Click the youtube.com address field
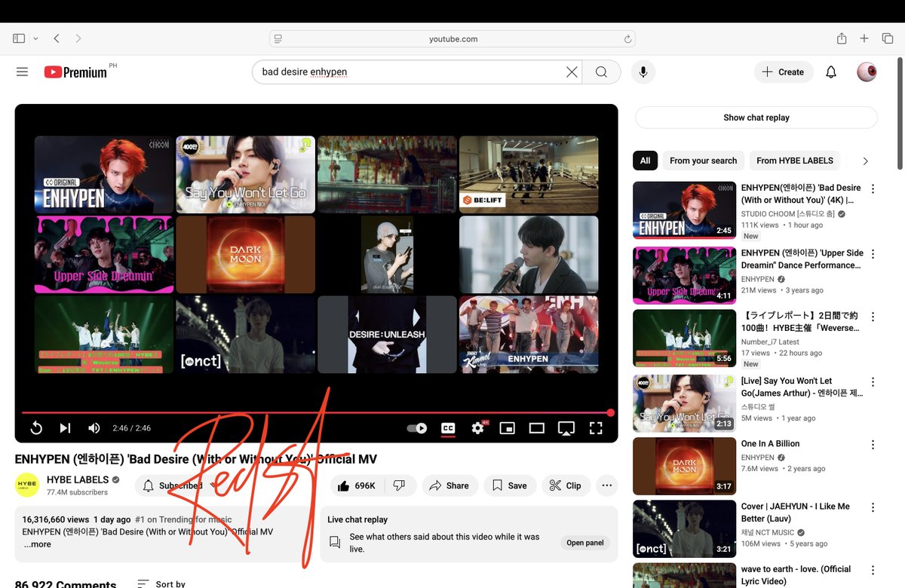The width and height of the screenshot is (905, 588). pyautogui.click(x=452, y=38)
